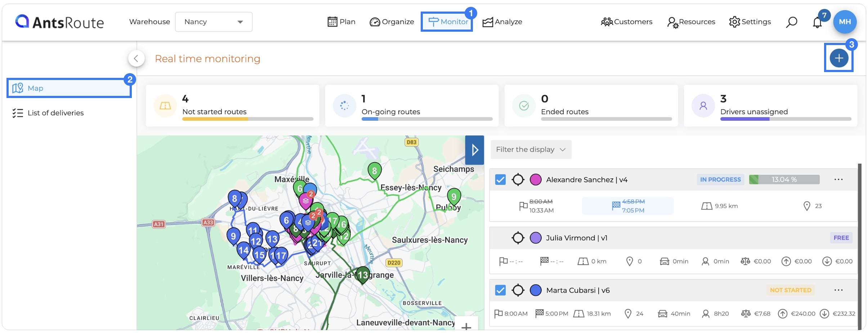Click the Ended routes card
This screenshot has width=868, height=333.
(591, 106)
